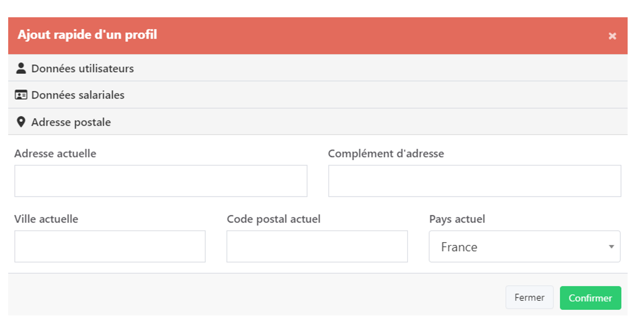Expand the Données salariales section
The height and width of the screenshot is (319, 644).
coord(78,95)
